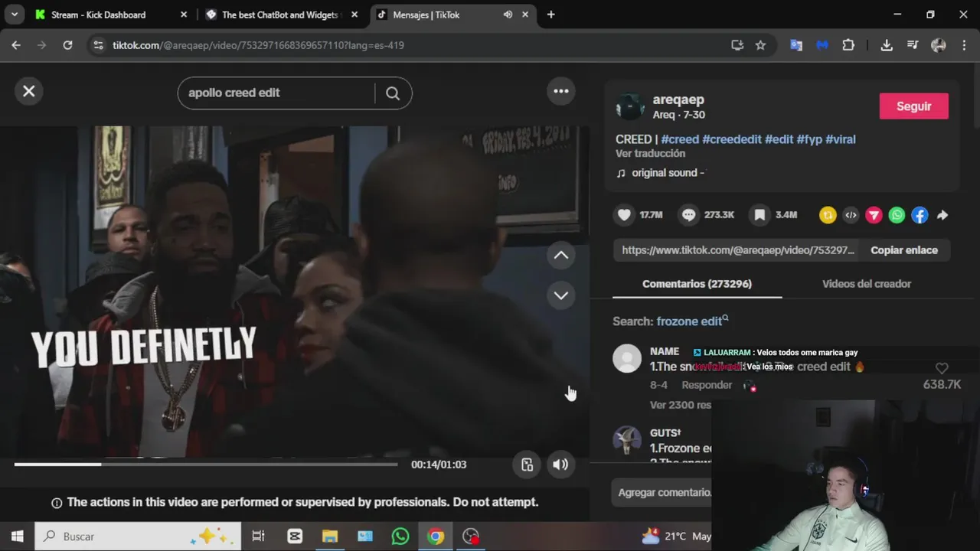Seek on the video progress bar

[206, 464]
